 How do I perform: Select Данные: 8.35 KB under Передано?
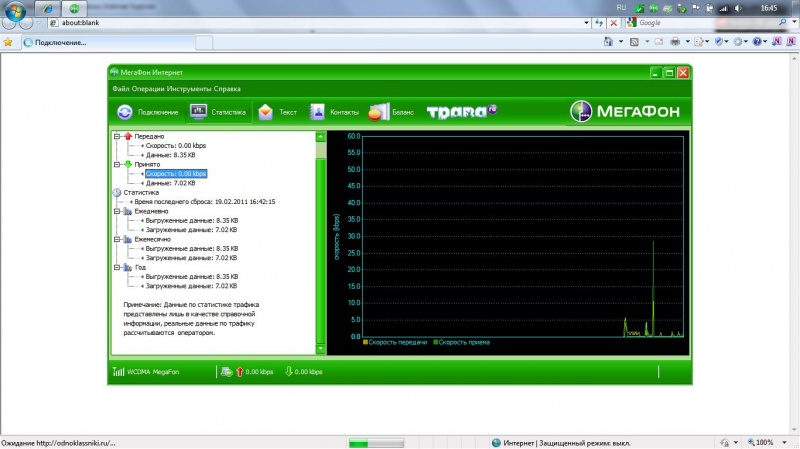170,155
